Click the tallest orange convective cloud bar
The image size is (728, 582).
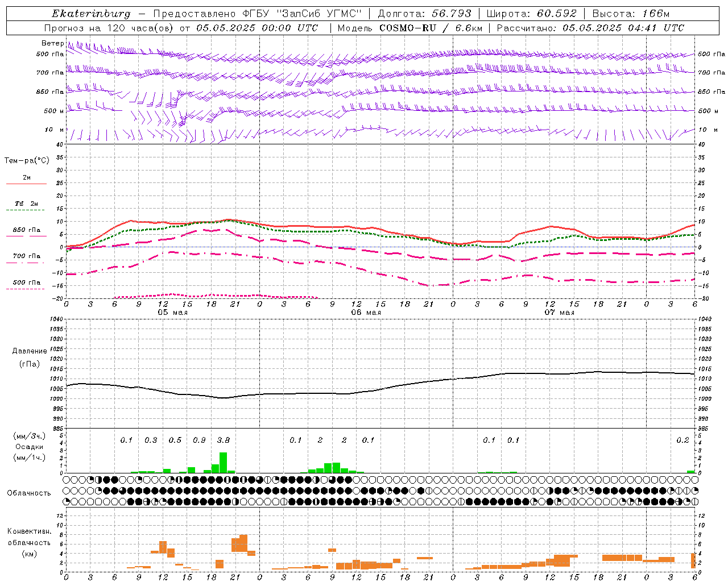coord(243,543)
